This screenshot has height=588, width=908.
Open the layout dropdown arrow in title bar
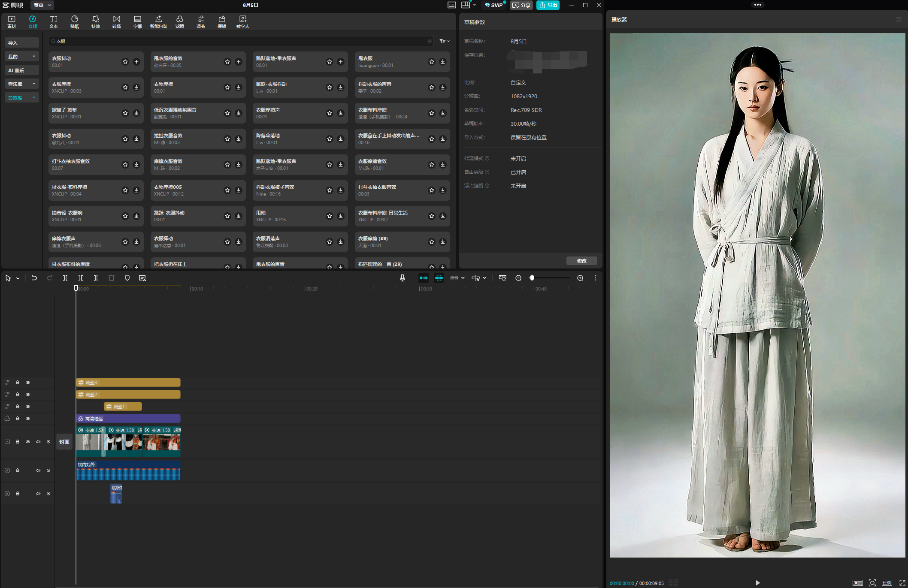[x=474, y=5]
